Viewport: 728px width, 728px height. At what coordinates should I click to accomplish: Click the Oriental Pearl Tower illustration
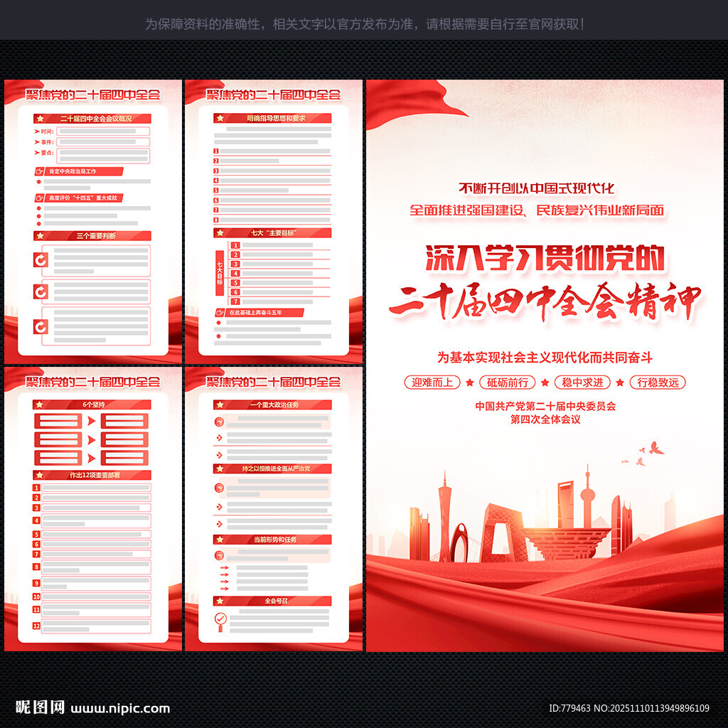587,497
